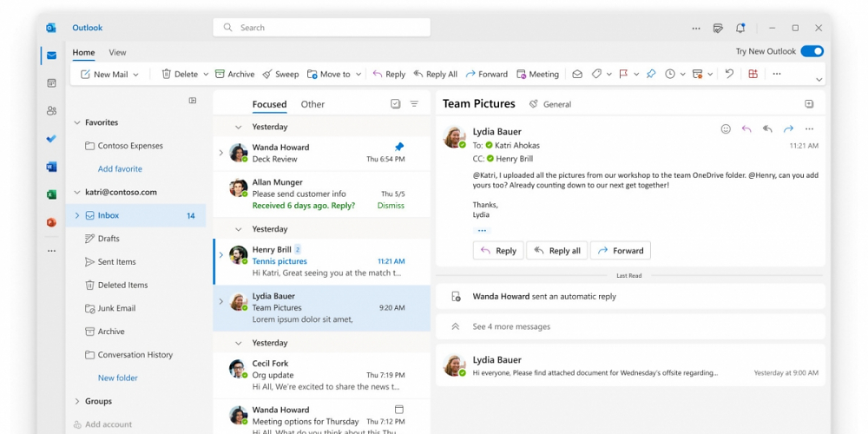Open the People contacts icon

(x=51, y=111)
